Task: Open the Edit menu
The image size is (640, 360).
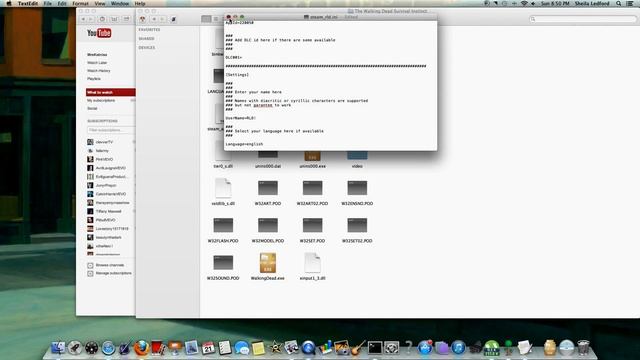Action: 62,3
